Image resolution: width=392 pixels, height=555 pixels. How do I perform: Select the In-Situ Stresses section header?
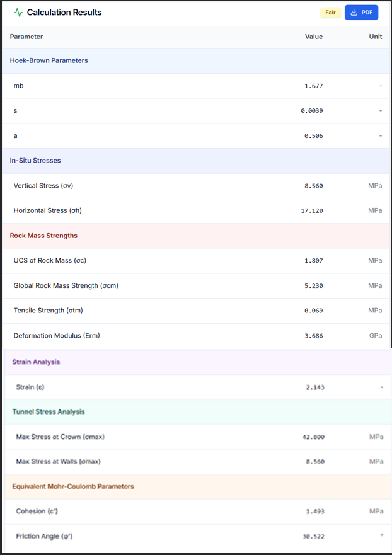(196, 161)
